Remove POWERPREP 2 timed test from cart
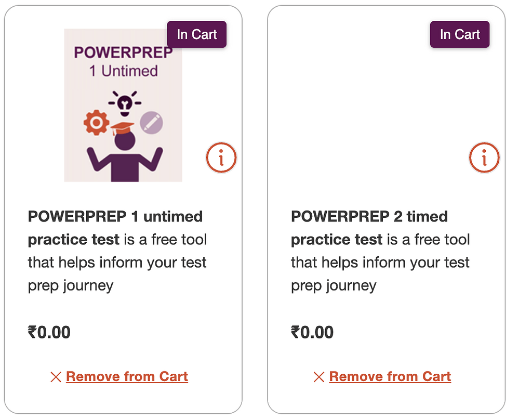This screenshot has width=532, height=420. (390, 377)
